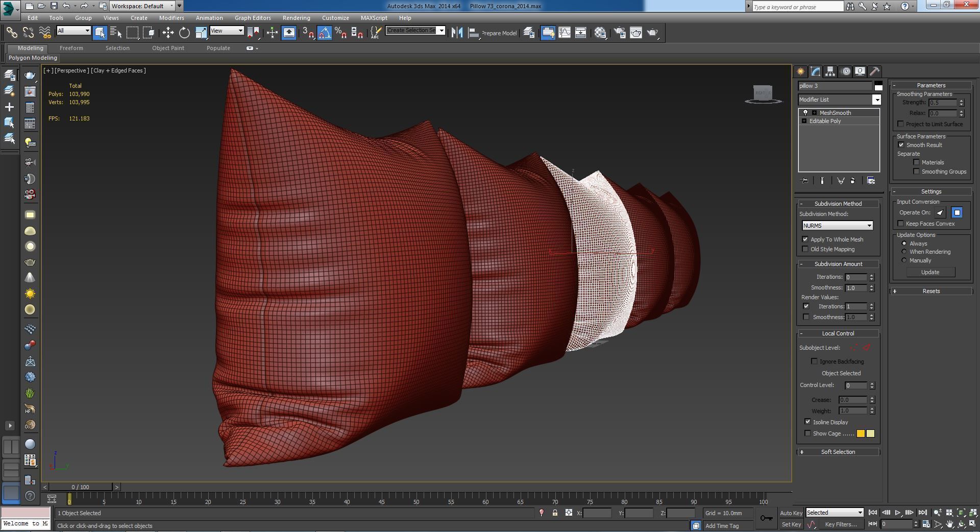Open Key Filters... dialog
This screenshot has width=980, height=532.
point(841,524)
